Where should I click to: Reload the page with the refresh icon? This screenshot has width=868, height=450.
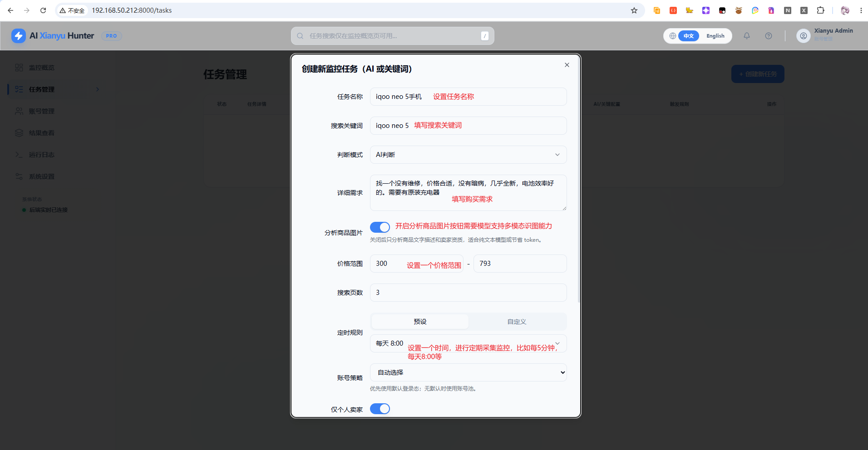43,10
